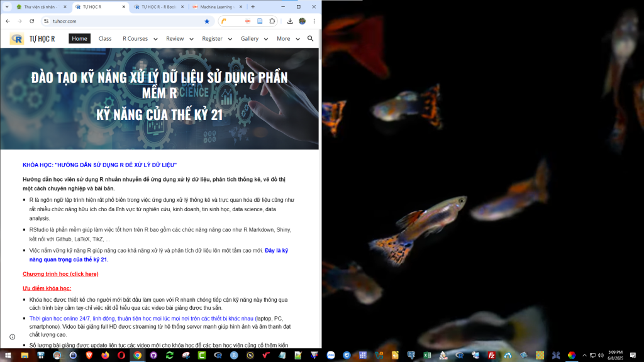This screenshot has width=644, height=362.
Task: Open Microsoft Excel from the taskbar
Action: [x=427, y=356]
